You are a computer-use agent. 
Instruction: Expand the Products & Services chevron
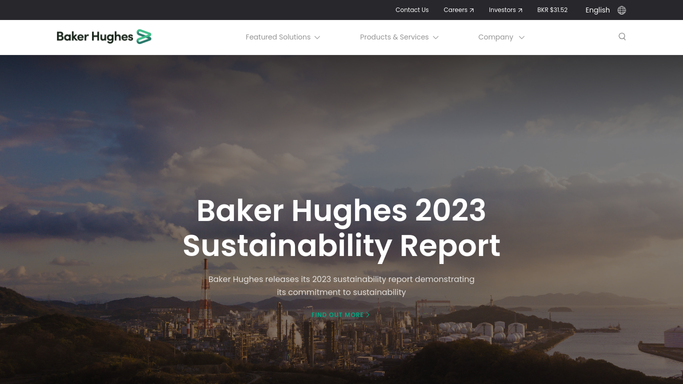click(436, 37)
